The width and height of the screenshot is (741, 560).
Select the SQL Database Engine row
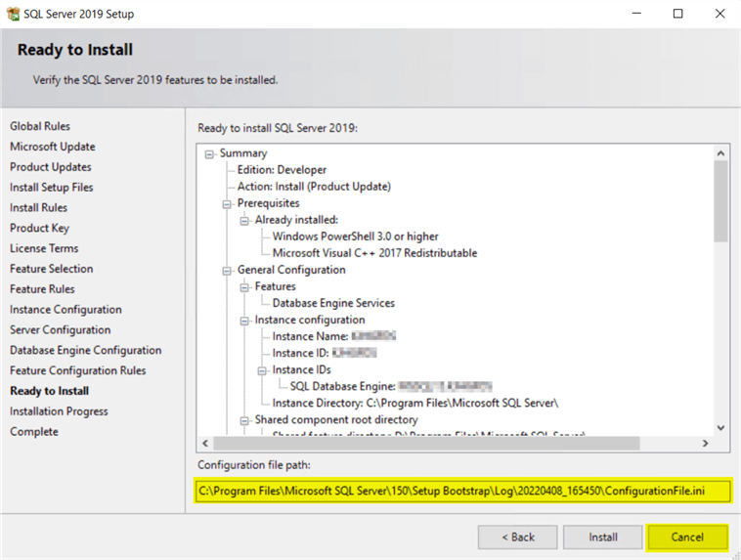pos(391,386)
